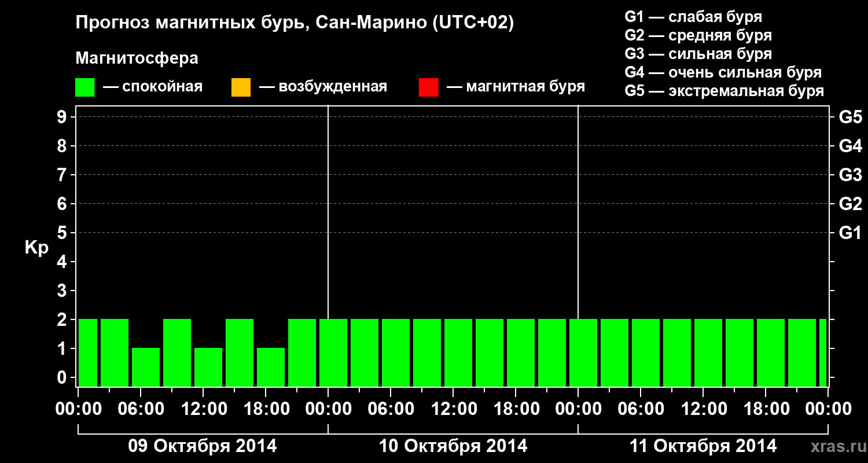Click the short Kp 1 bar near 06:00 October 9
The image size is (868, 463).
click(146, 367)
